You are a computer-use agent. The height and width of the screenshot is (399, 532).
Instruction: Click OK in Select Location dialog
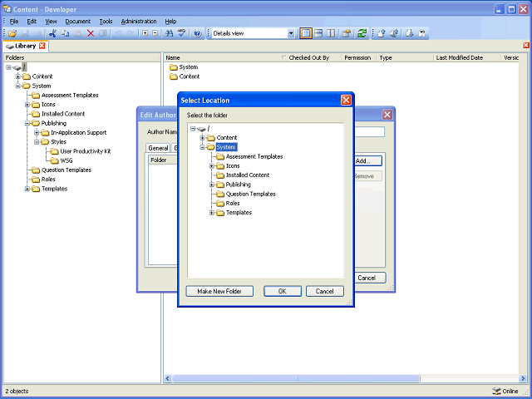pos(283,291)
